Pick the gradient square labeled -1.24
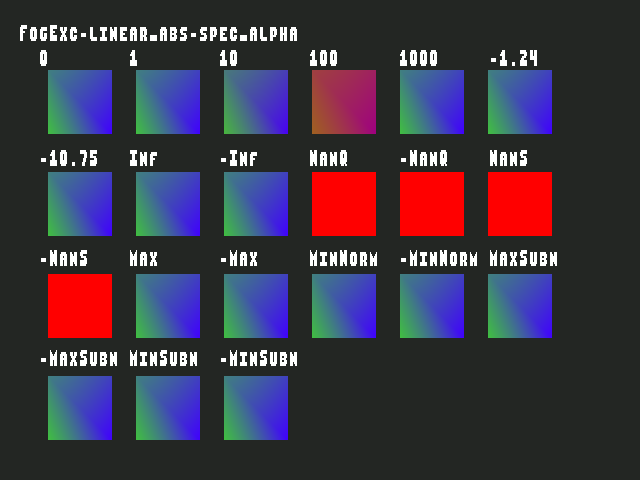The image size is (640, 480). pyautogui.click(x=520, y=102)
